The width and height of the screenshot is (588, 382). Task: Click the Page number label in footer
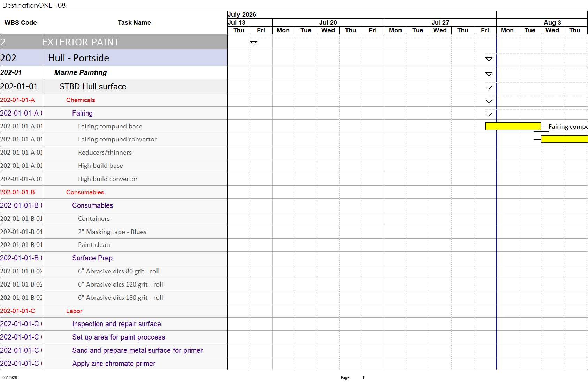pos(345,377)
